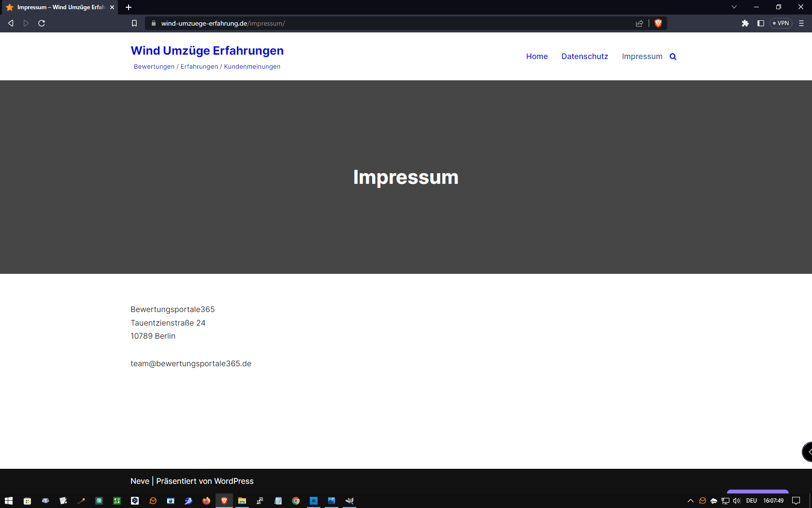Open the Windows Start menu
Viewport: 812px width, 508px height.
click(9, 501)
